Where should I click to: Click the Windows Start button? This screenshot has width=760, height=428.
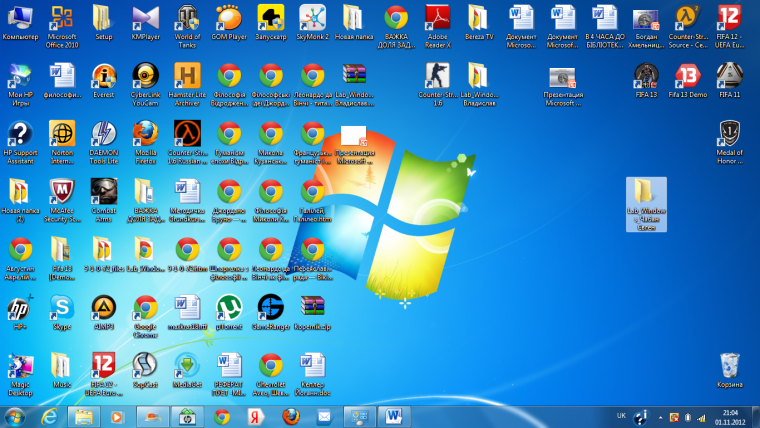point(16,415)
